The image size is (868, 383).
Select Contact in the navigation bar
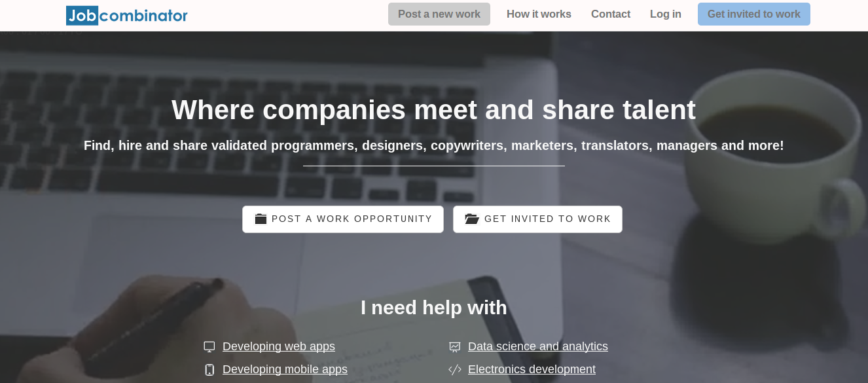(x=611, y=14)
